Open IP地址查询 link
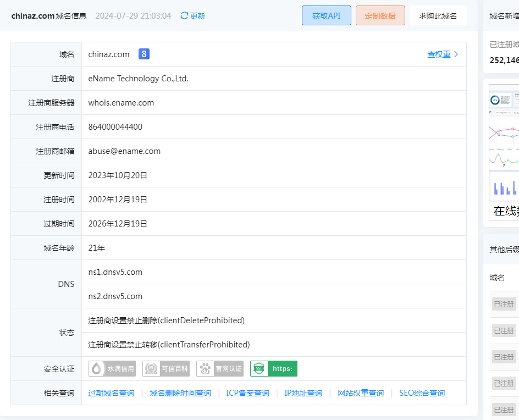The image size is (519, 420). [303, 393]
